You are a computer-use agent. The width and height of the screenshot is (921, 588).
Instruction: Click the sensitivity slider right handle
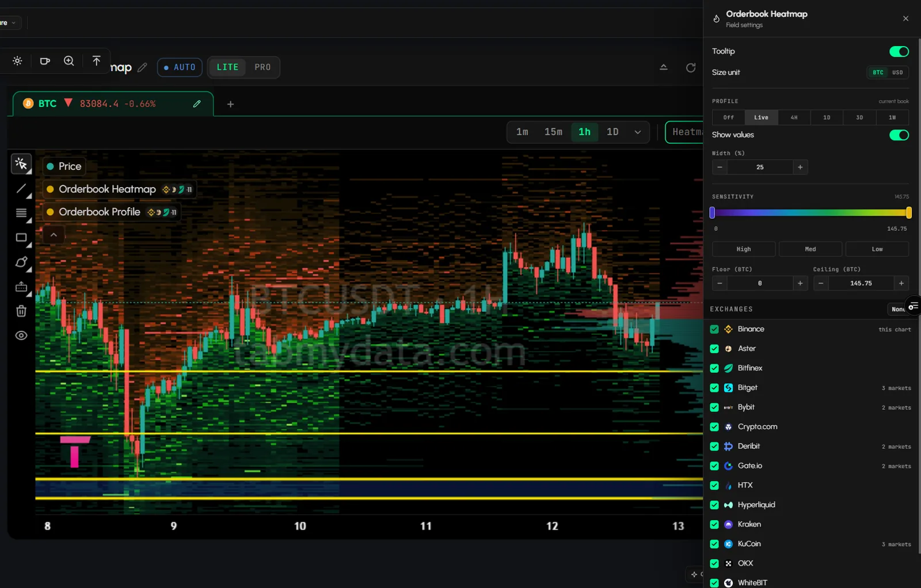(x=909, y=213)
